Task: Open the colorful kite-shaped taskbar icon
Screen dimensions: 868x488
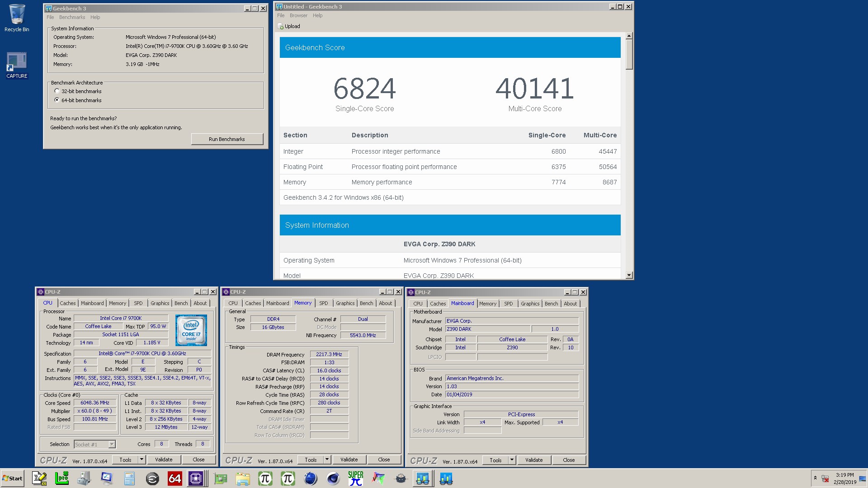Action: pyautogui.click(x=378, y=479)
